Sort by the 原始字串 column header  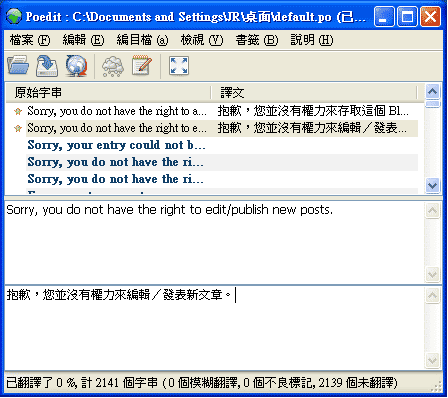(109, 92)
